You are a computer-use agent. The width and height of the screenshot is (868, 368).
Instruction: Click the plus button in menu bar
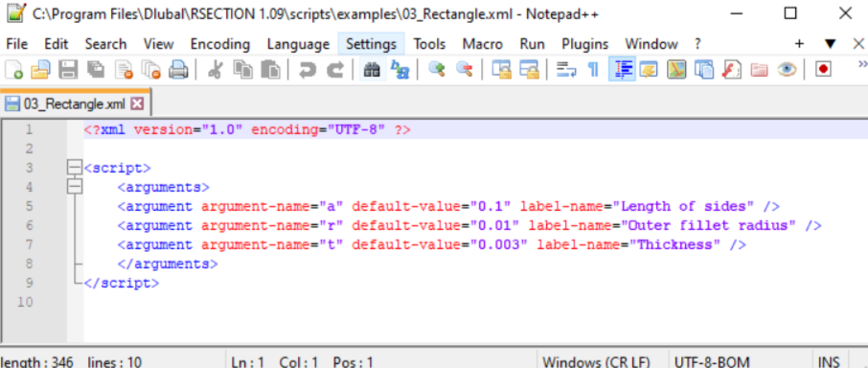(x=799, y=44)
